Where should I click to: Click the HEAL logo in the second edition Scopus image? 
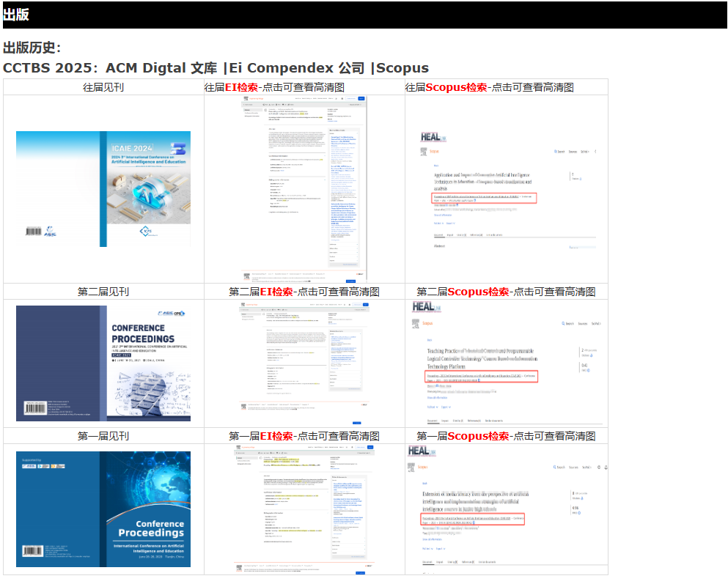click(426, 306)
